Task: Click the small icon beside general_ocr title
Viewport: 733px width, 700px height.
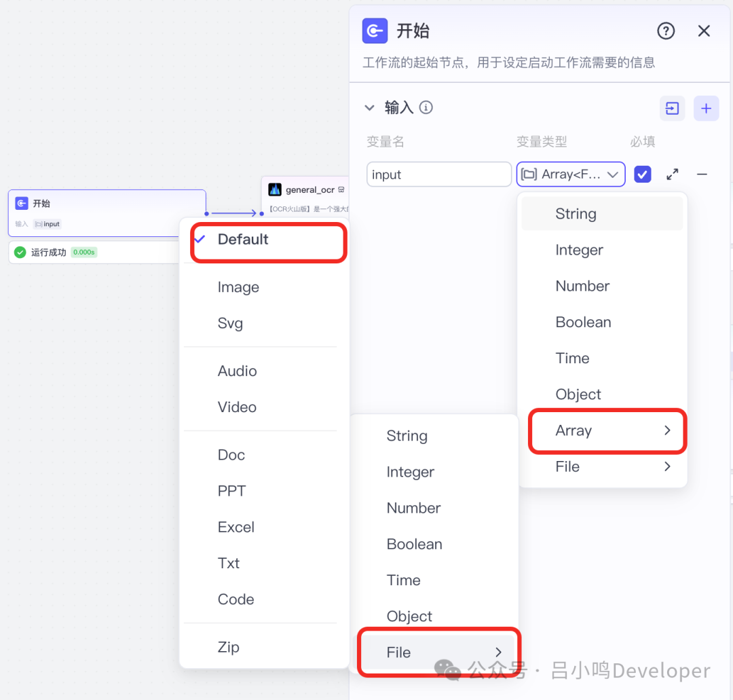Action: coord(341,189)
